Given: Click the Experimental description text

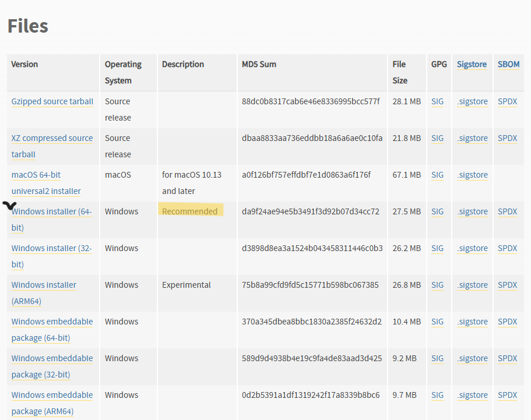Looking at the screenshot, I should point(187,285).
